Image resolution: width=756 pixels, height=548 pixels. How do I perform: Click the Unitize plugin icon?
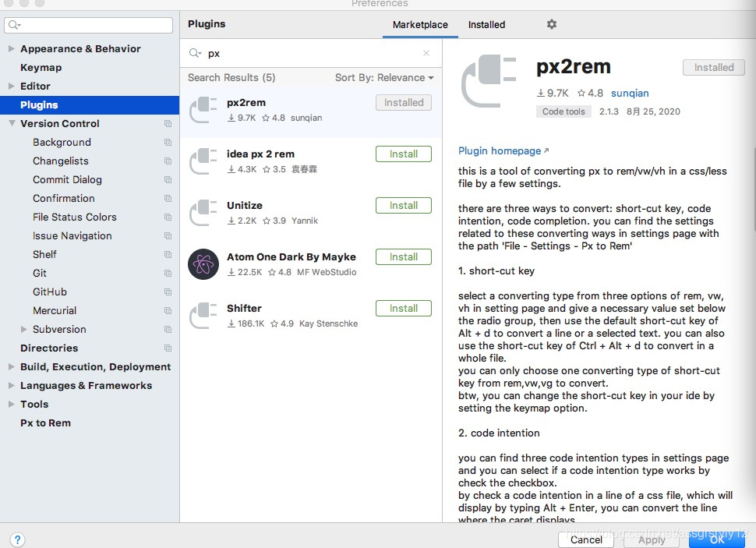pos(203,213)
